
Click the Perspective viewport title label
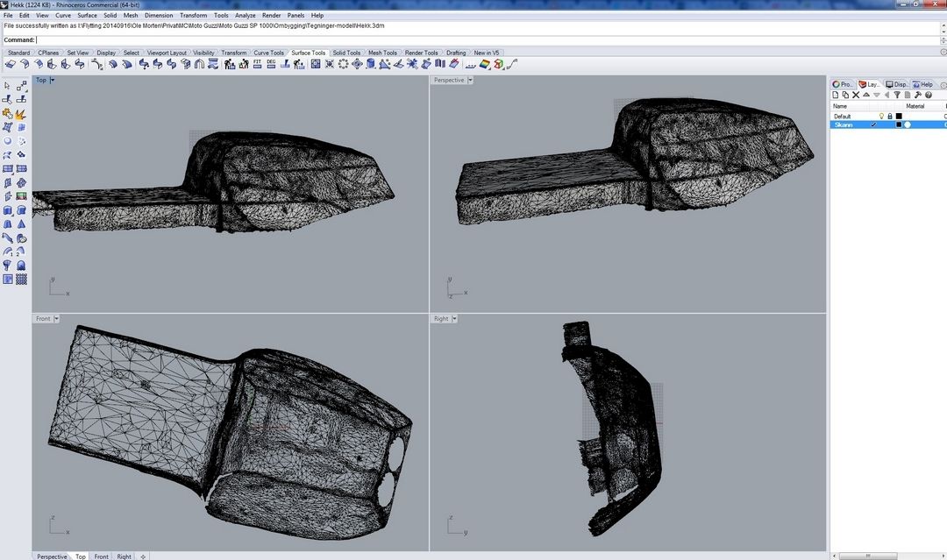pyautogui.click(x=449, y=80)
